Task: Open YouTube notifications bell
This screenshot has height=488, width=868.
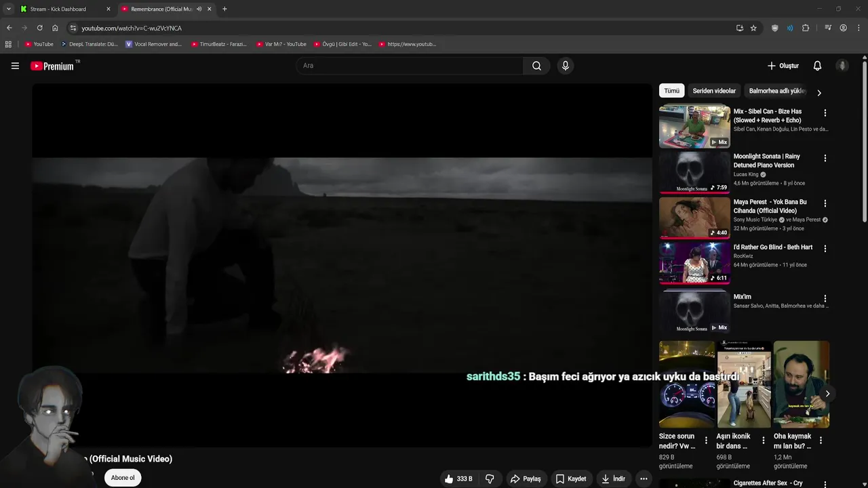Action: point(817,66)
